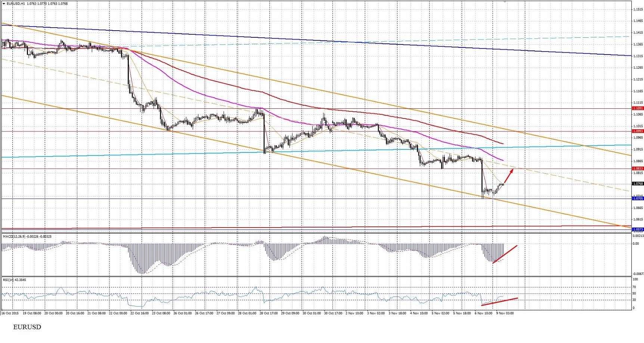Click the RSI 70 level scale label
This screenshot has height=343, width=644.
pos(634,287)
